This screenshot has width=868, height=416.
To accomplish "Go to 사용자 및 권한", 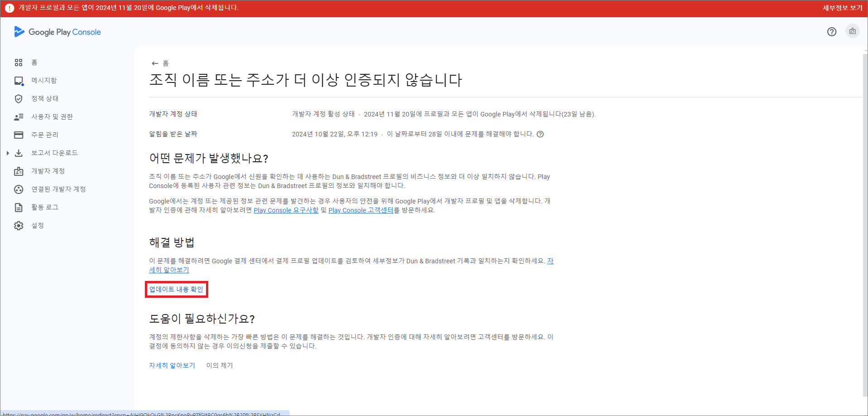I will coord(52,117).
